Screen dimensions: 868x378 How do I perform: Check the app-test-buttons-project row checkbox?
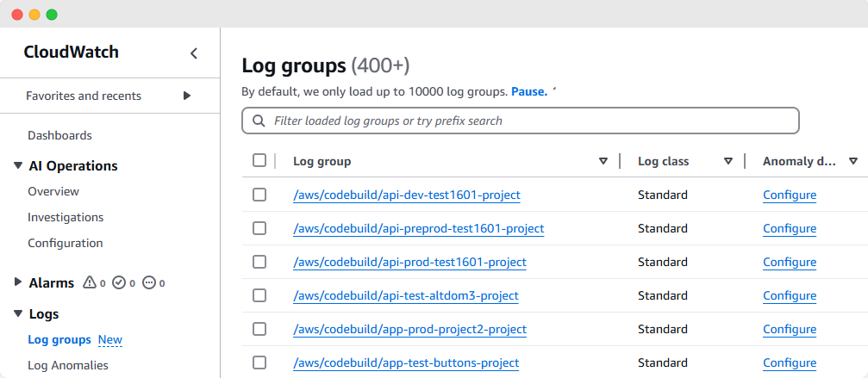coord(259,363)
